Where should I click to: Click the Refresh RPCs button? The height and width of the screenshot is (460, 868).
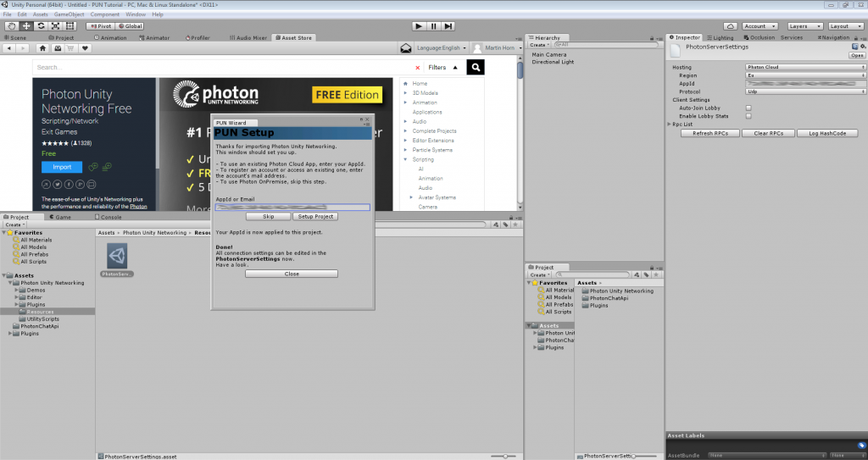pos(710,133)
